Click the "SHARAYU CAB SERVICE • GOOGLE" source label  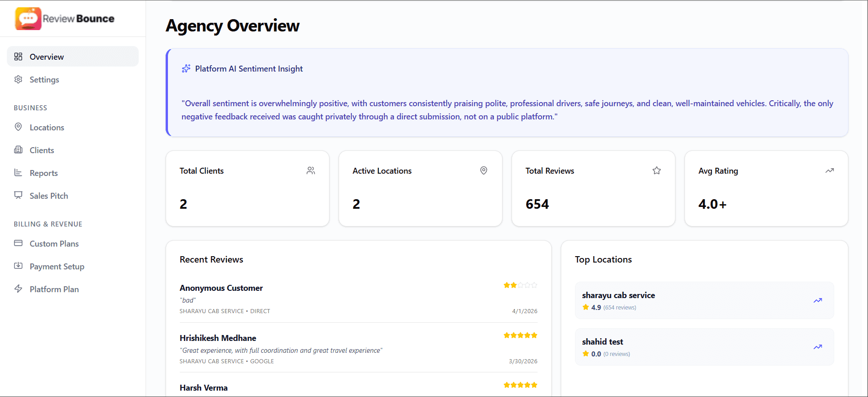[x=227, y=361]
